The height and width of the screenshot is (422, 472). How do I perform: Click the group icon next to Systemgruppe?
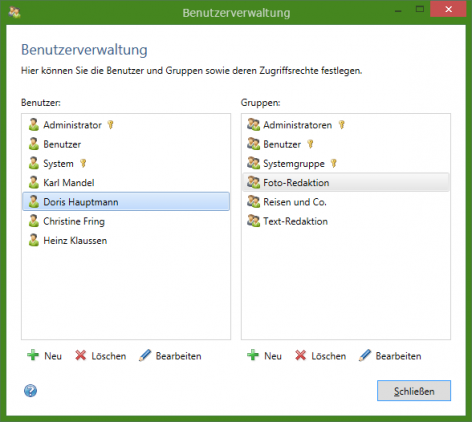(x=253, y=163)
